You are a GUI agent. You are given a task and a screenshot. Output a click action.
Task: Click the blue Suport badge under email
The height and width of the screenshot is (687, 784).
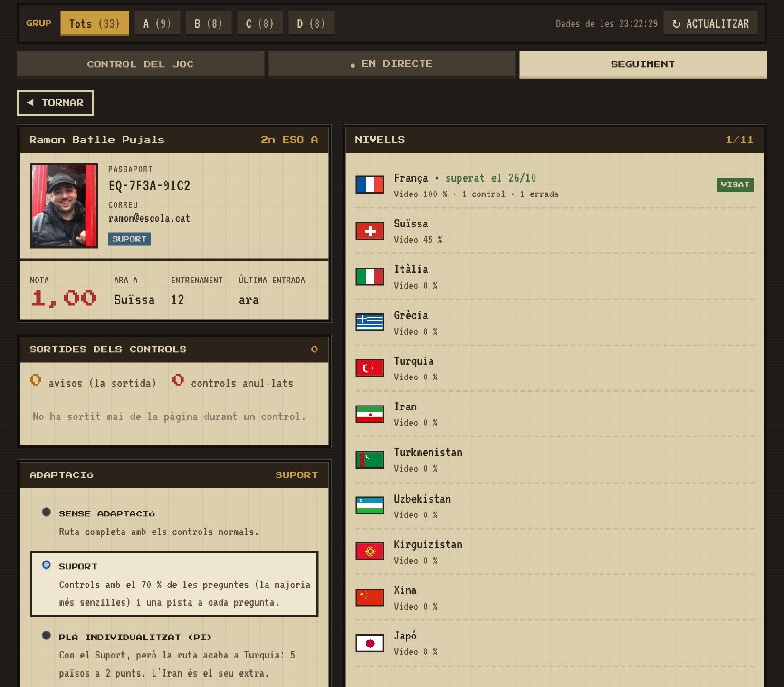click(x=129, y=239)
